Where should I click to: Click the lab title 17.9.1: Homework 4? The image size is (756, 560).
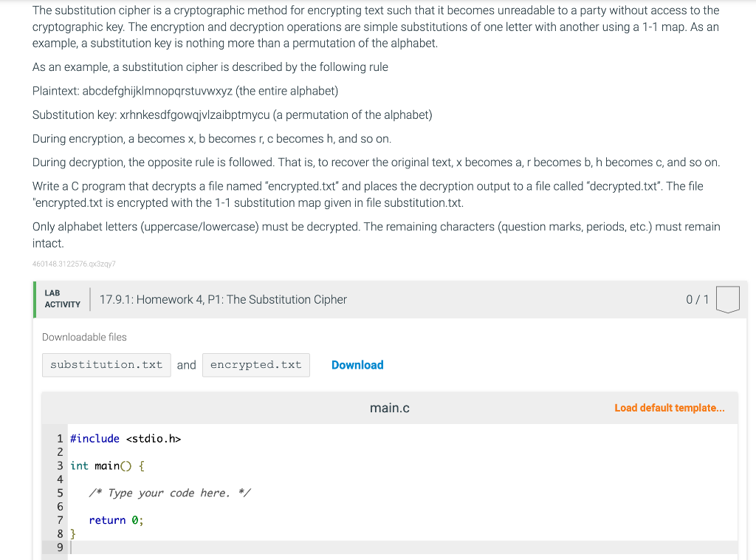pos(222,299)
